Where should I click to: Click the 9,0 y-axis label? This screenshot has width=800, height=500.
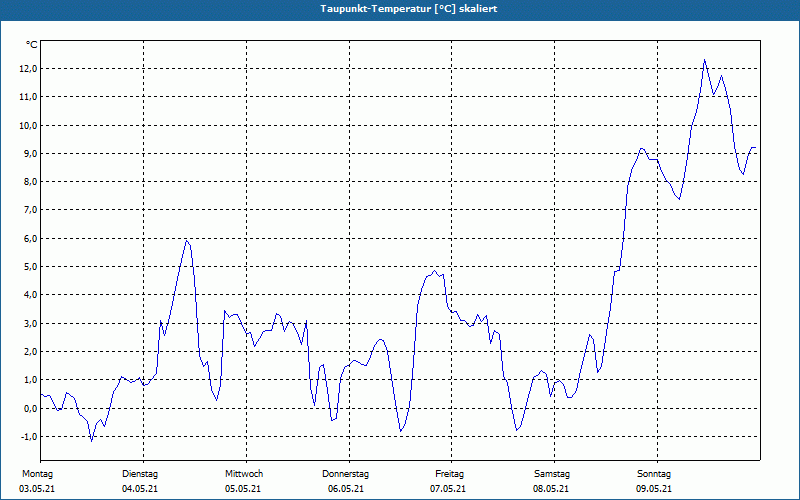coord(31,154)
